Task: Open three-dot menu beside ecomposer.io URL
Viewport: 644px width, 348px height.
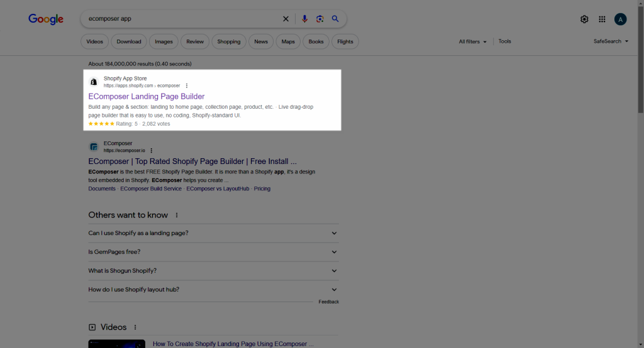Action: click(x=151, y=151)
